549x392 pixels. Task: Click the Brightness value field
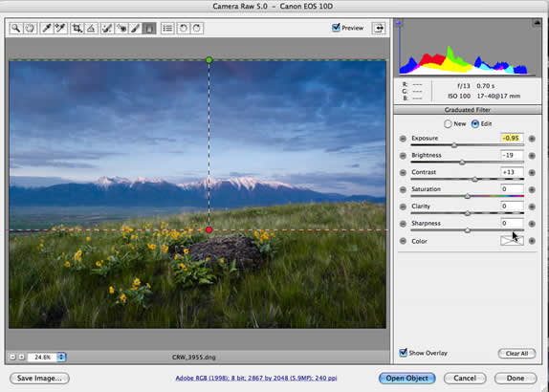click(x=512, y=155)
